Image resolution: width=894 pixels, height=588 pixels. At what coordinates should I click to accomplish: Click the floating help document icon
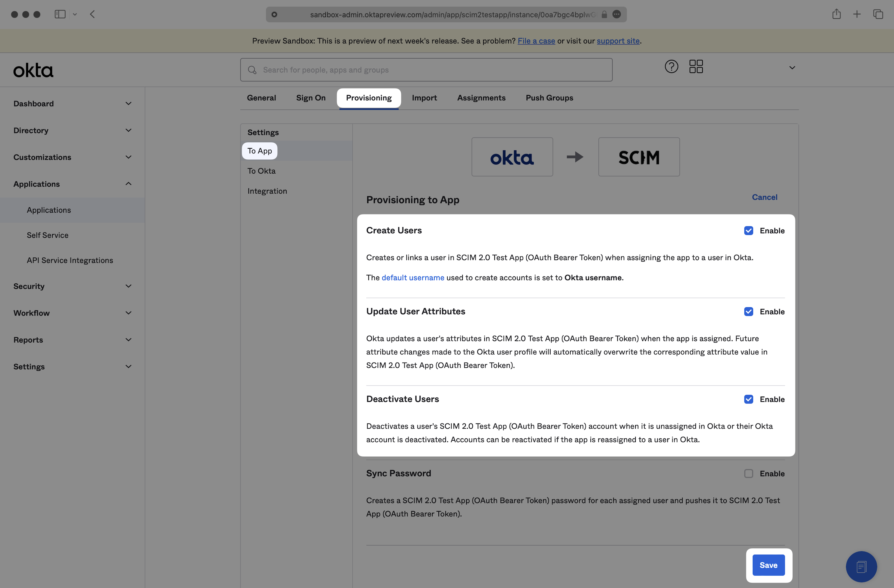coord(861,566)
